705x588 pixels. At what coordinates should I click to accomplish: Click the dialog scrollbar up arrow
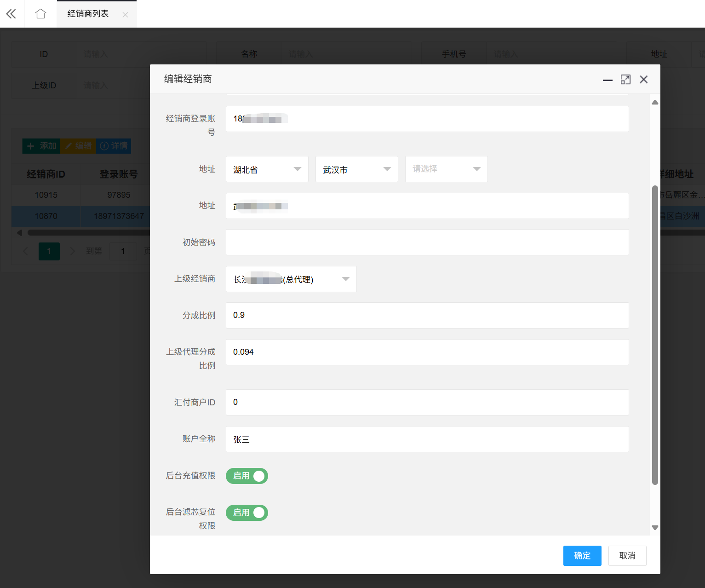coord(655,102)
